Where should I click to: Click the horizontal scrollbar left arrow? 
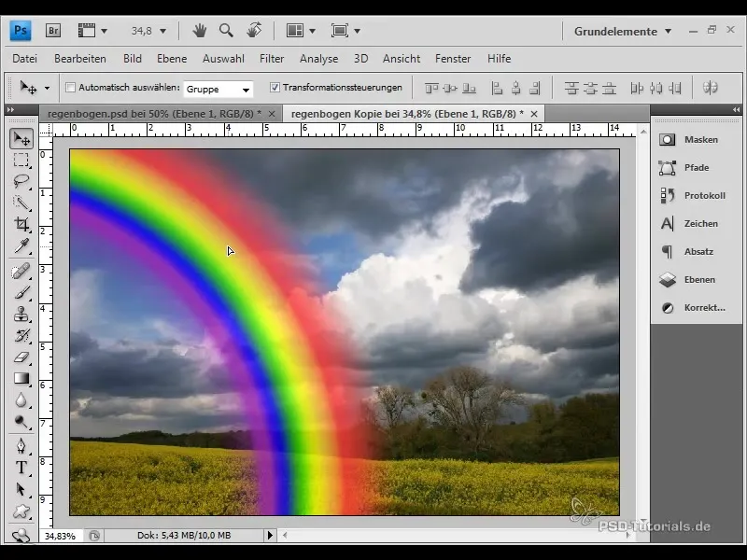pos(285,535)
